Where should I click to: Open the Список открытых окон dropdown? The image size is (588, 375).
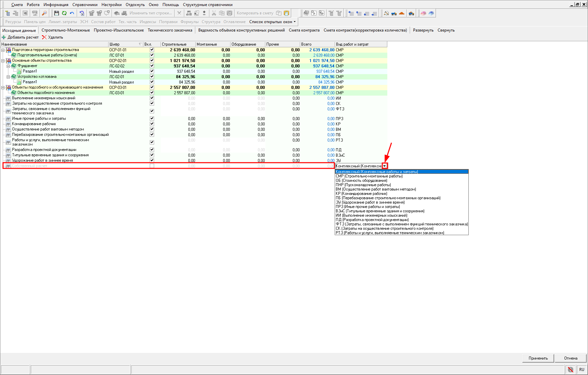point(272,22)
